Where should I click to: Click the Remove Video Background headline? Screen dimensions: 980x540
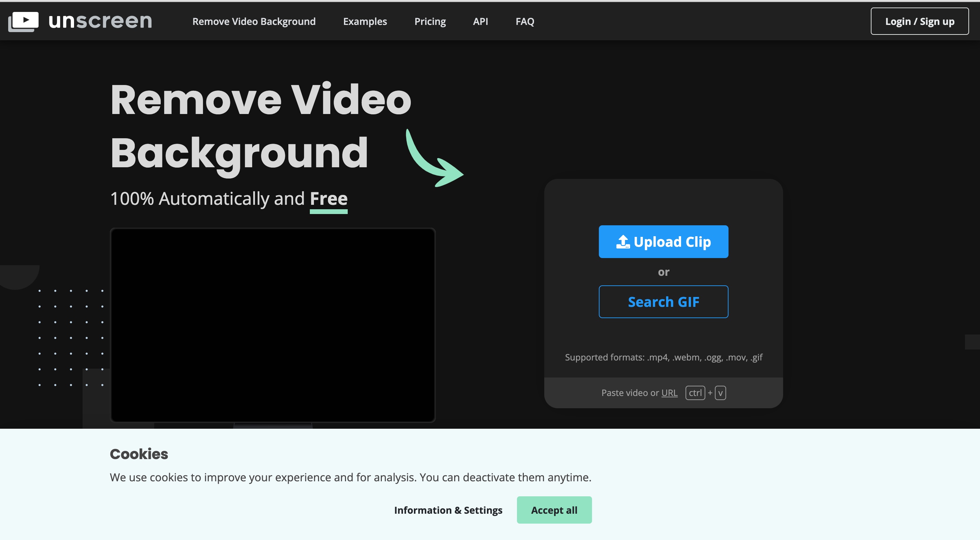coord(260,126)
